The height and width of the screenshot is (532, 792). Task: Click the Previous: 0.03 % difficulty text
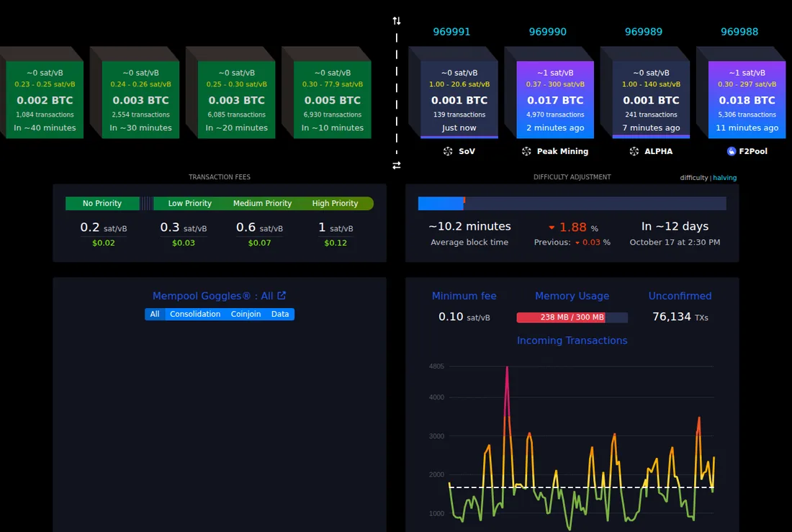point(572,243)
